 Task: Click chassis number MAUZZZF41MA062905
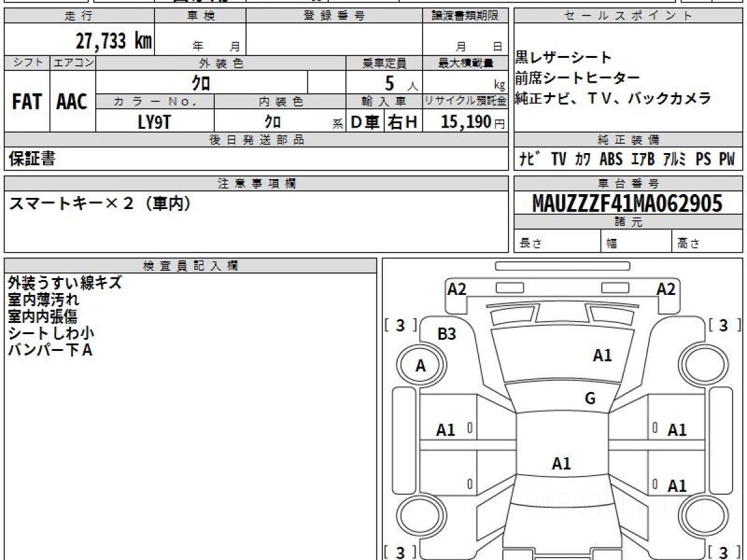(x=627, y=203)
